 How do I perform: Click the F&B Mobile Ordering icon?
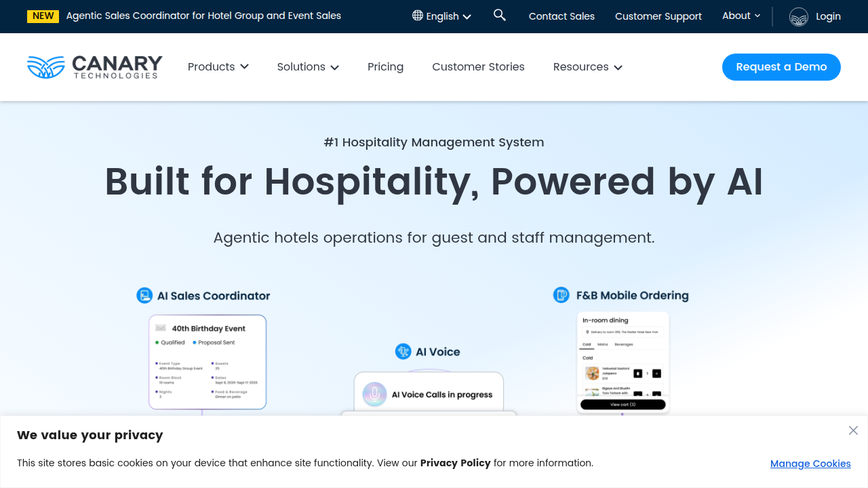(561, 295)
